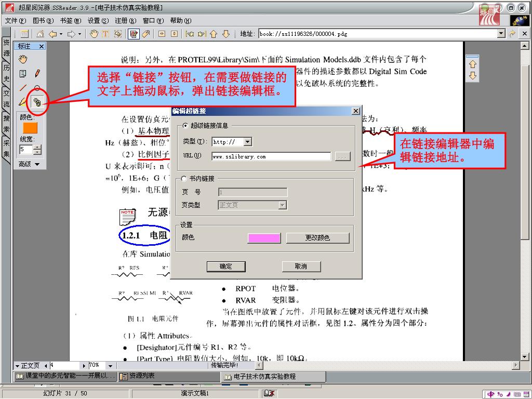Click the forward arrow in the toolbar
Image resolution: width=532 pixels, height=399 pixels.
(71, 34)
